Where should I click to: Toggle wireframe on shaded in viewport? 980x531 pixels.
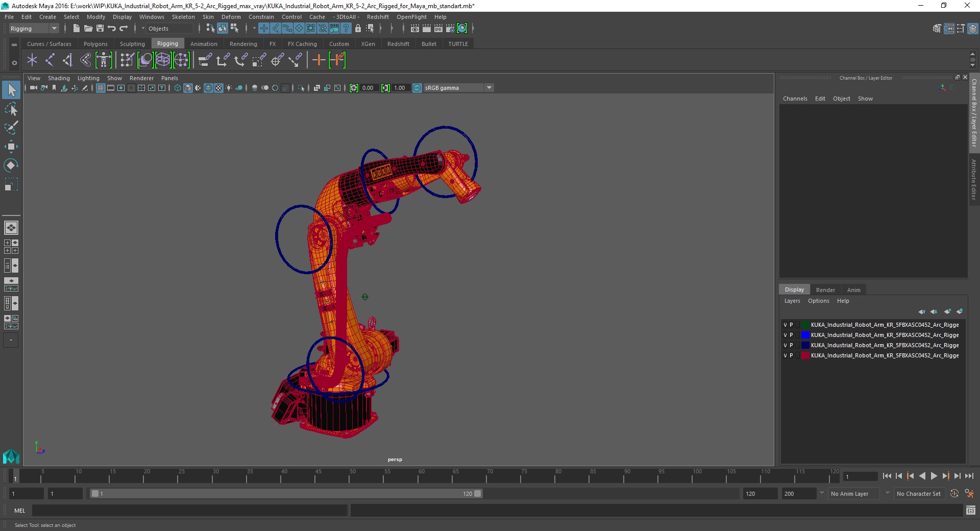[x=208, y=88]
